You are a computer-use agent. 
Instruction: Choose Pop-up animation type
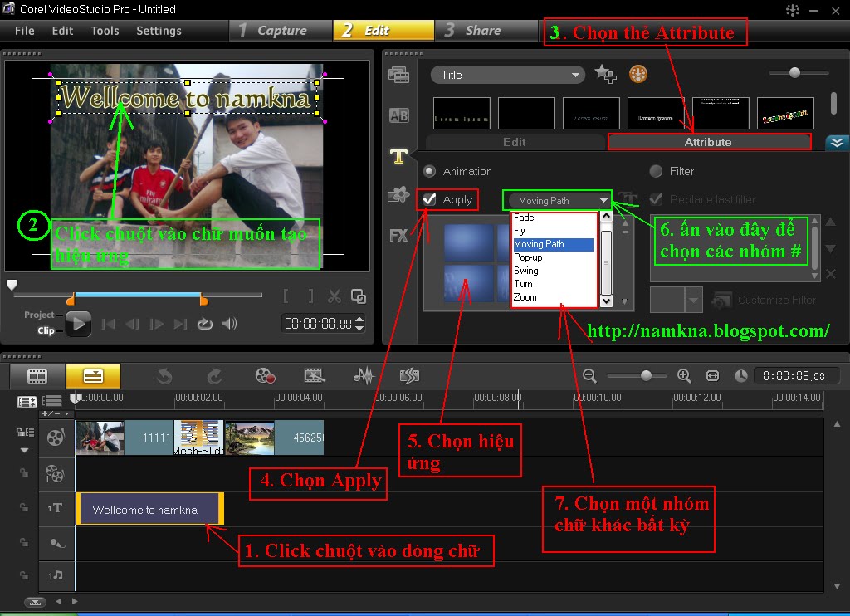click(x=553, y=257)
